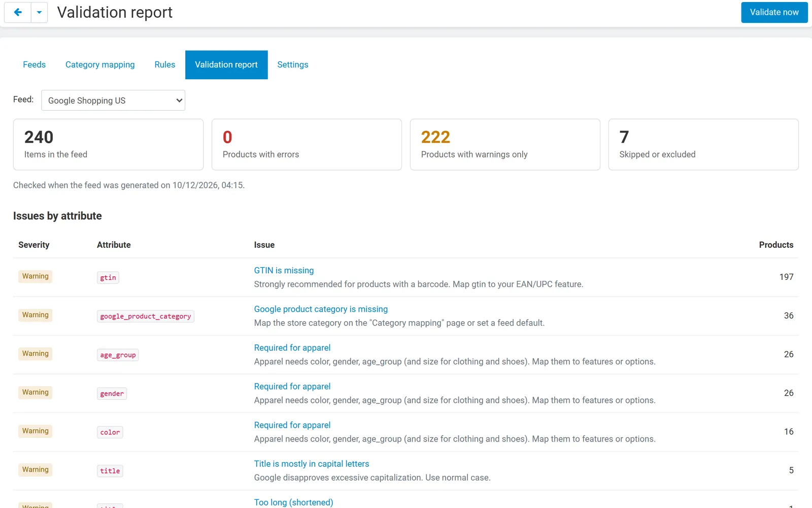Viewport: 812px width, 508px height.
Task: Click the Attribute column header
Action: (x=114, y=245)
